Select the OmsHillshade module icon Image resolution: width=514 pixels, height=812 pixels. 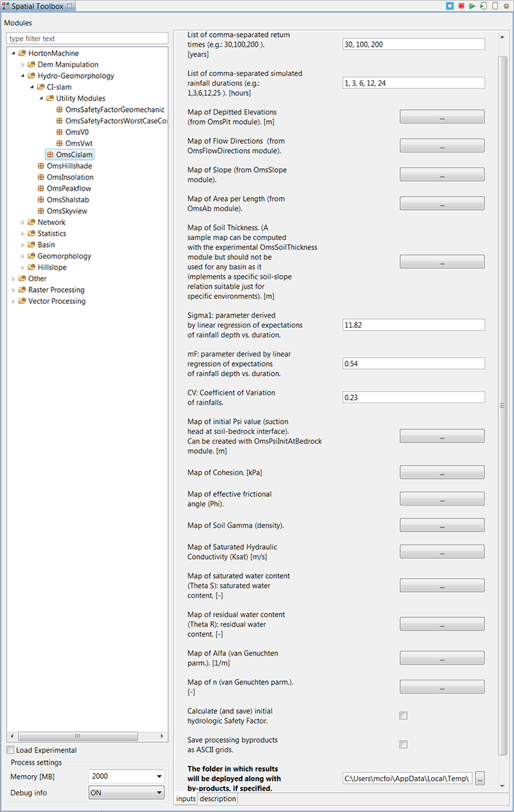click(x=42, y=166)
